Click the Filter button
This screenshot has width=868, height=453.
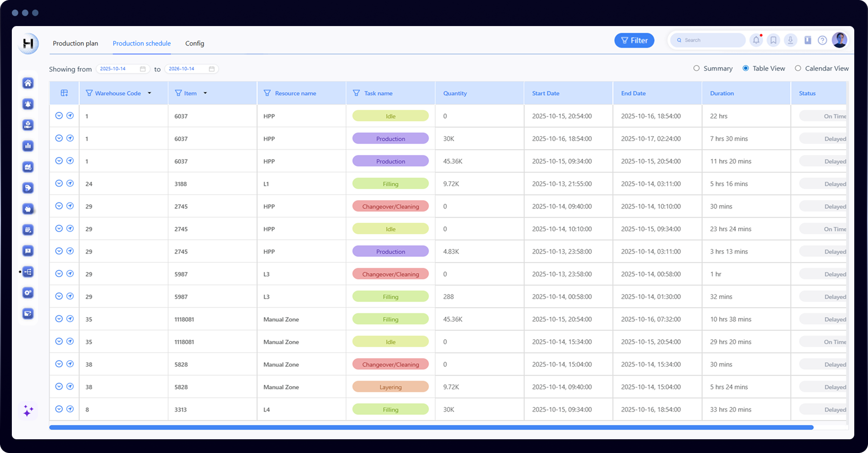pyautogui.click(x=635, y=40)
